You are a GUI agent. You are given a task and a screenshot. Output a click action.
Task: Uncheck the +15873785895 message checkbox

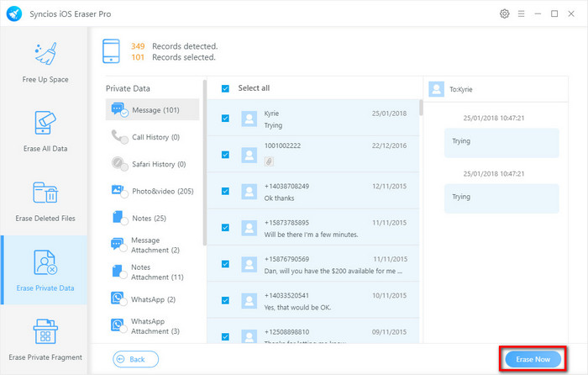225,228
